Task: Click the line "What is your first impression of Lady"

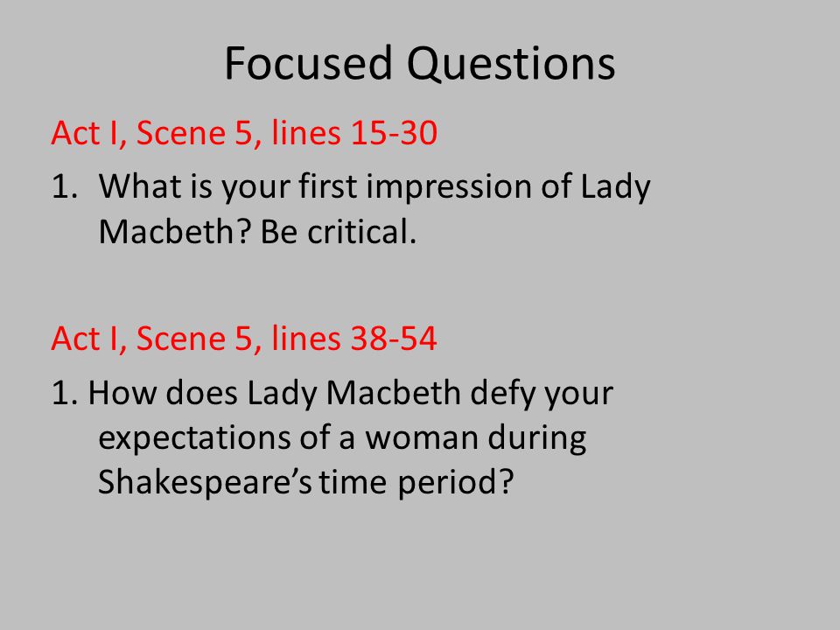Action: tap(374, 187)
